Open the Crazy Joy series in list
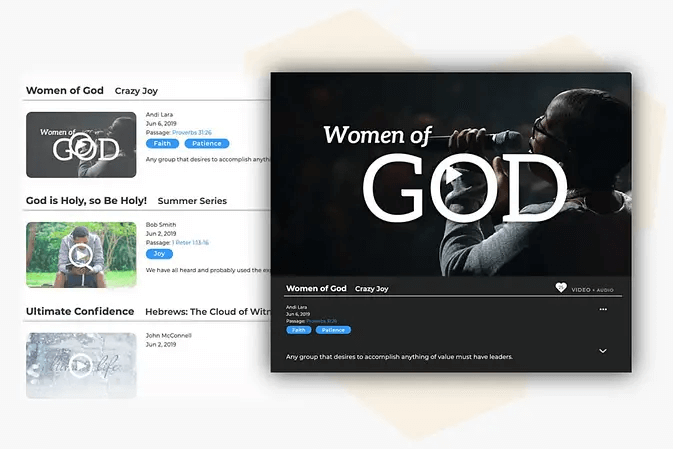 [x=136, y=91]
